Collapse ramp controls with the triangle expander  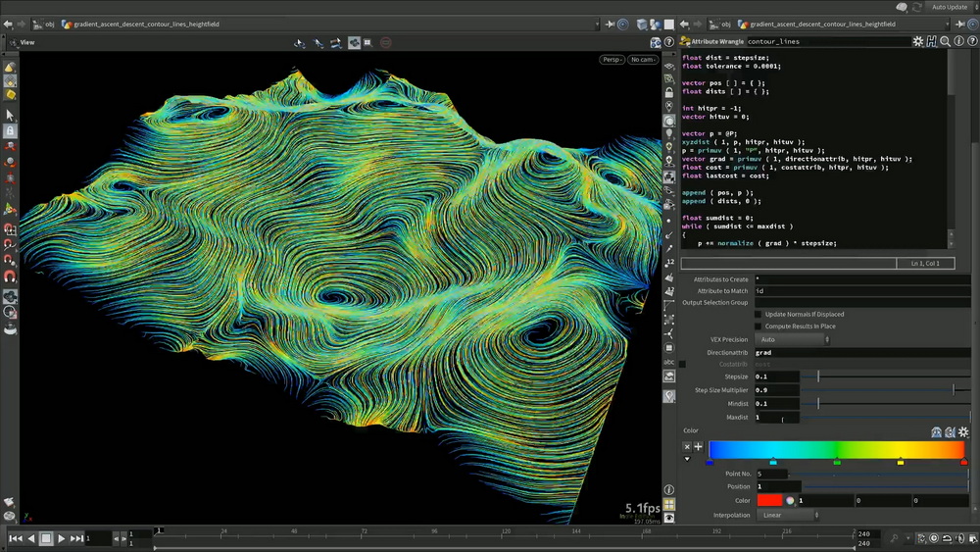point(687,459)
